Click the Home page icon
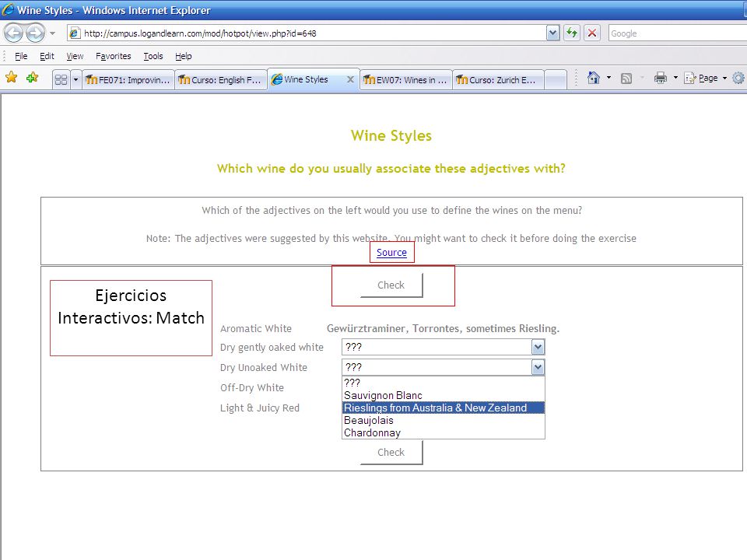The width and height of the screenshot is (747, 560). pyautogui.click(x=593, y=78)
